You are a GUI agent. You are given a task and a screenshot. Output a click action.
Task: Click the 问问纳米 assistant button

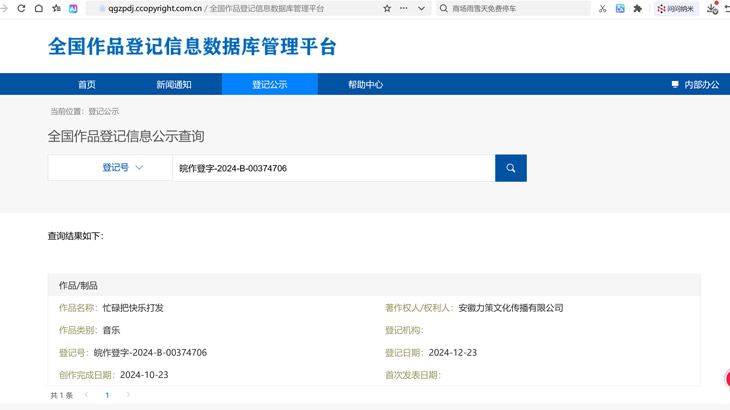[x=675, y=8]
